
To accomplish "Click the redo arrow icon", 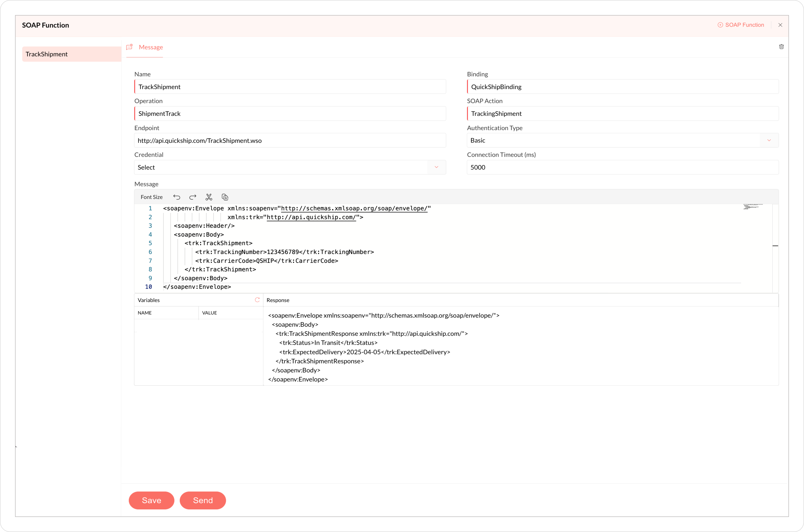I will [x=193, y=197].
